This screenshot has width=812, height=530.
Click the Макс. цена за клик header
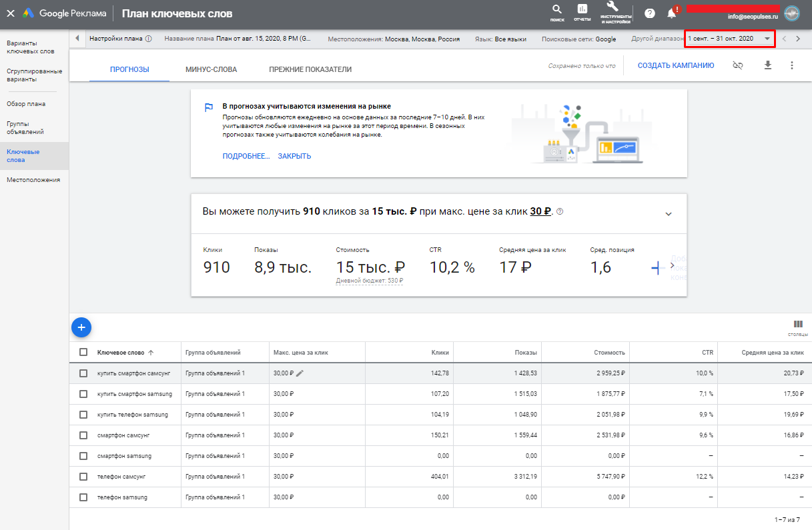click(301, 352)
